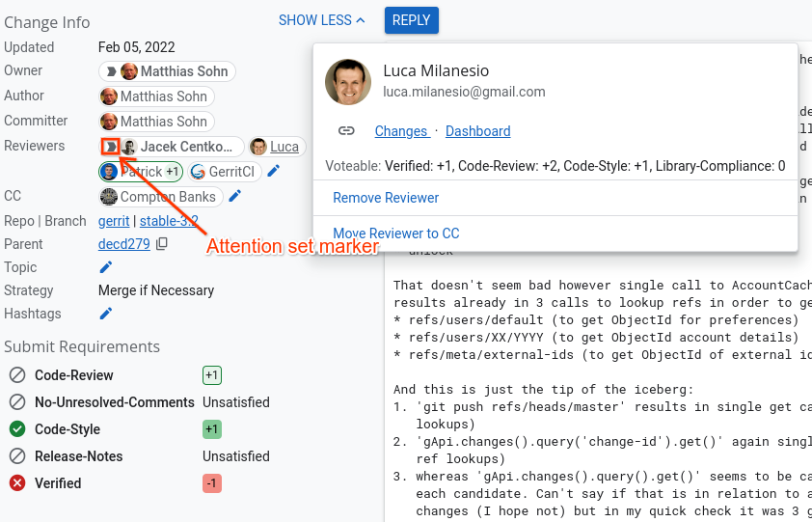Click the Compton Banks CC chip

point(160,197)
